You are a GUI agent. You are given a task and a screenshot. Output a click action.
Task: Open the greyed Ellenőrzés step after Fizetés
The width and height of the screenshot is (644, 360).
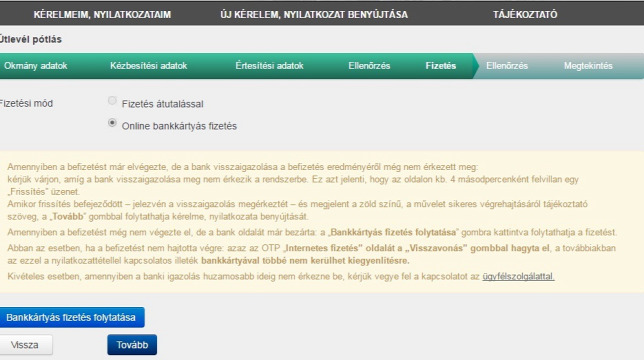pos(507,66)
